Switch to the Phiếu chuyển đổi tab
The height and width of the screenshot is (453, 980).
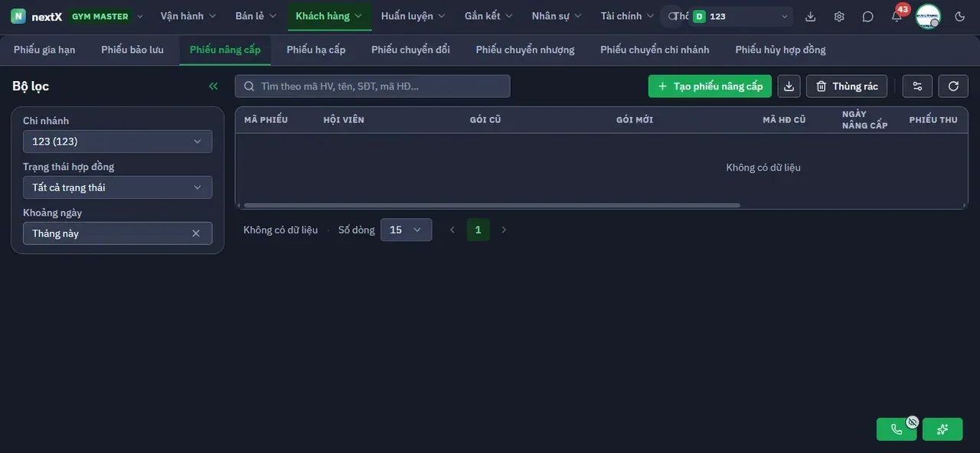pyautogui.click(x=411, y=50)
